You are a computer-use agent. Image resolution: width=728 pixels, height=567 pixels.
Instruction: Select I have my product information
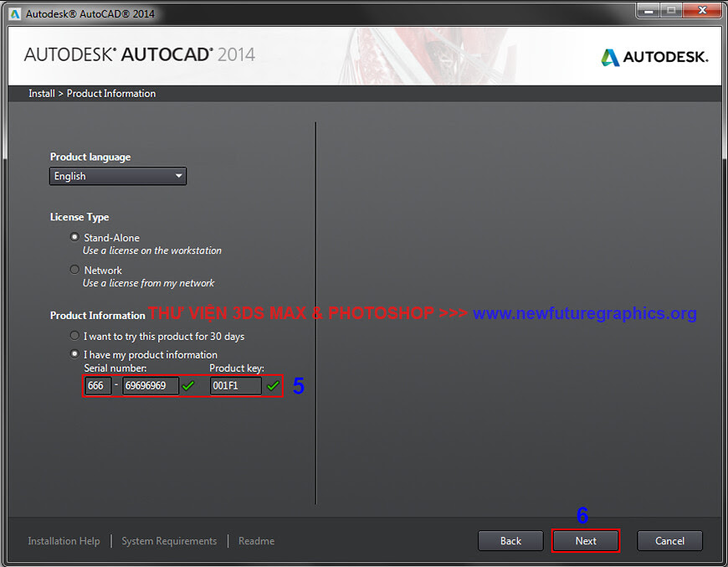click(74, 354)
